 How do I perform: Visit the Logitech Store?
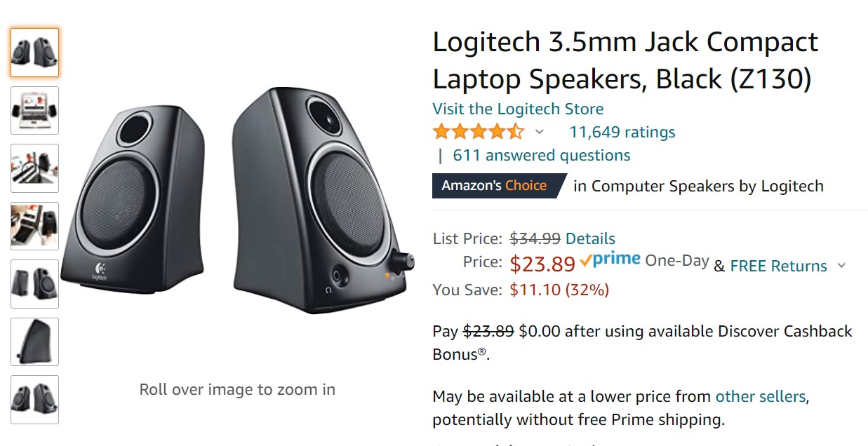tap(517, 109)
